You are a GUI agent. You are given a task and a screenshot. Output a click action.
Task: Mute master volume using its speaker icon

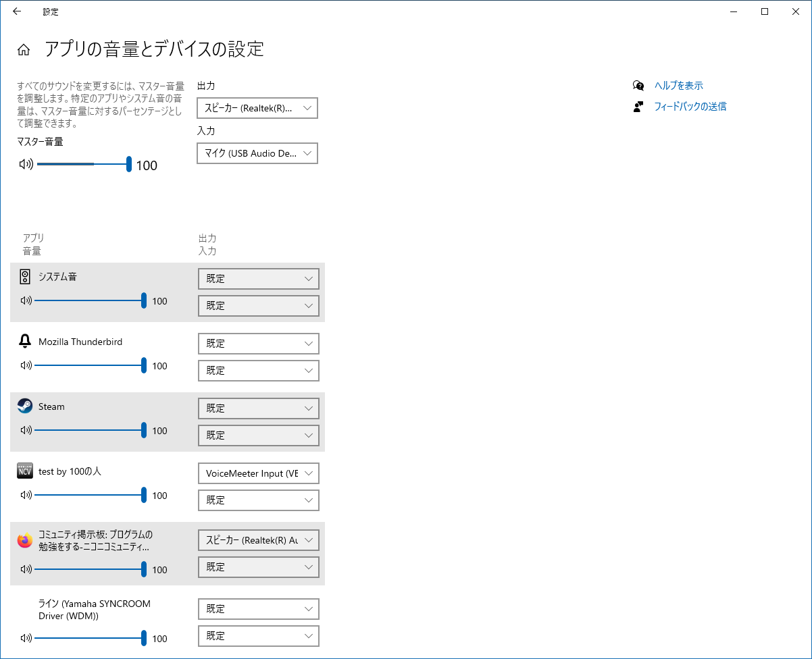pyautogui.click(x=25, y=163)
